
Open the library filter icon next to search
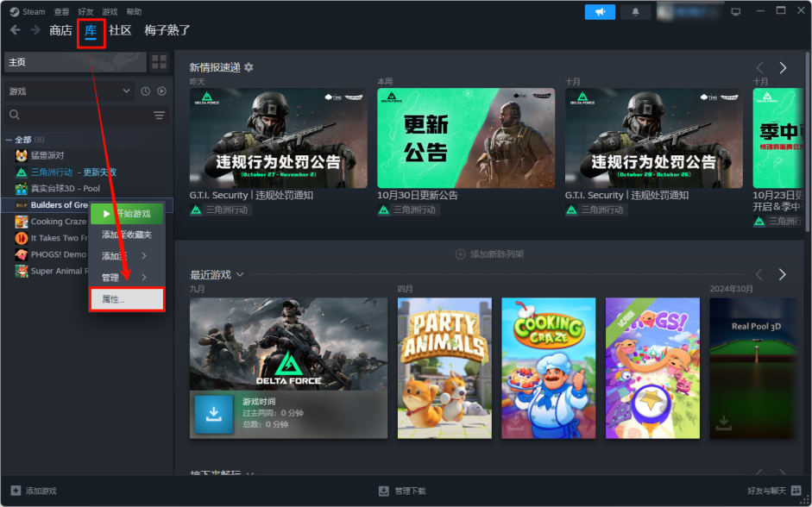[x=156, y=115]
